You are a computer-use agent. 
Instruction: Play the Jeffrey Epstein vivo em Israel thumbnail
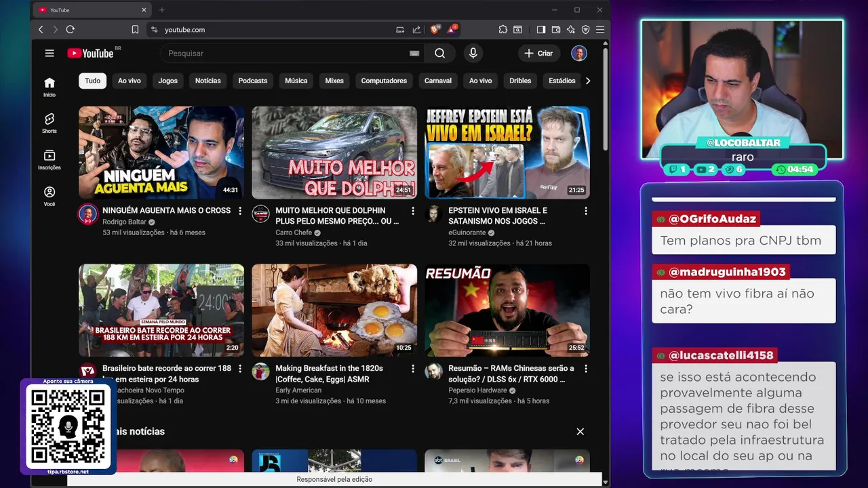coord(507,152)
